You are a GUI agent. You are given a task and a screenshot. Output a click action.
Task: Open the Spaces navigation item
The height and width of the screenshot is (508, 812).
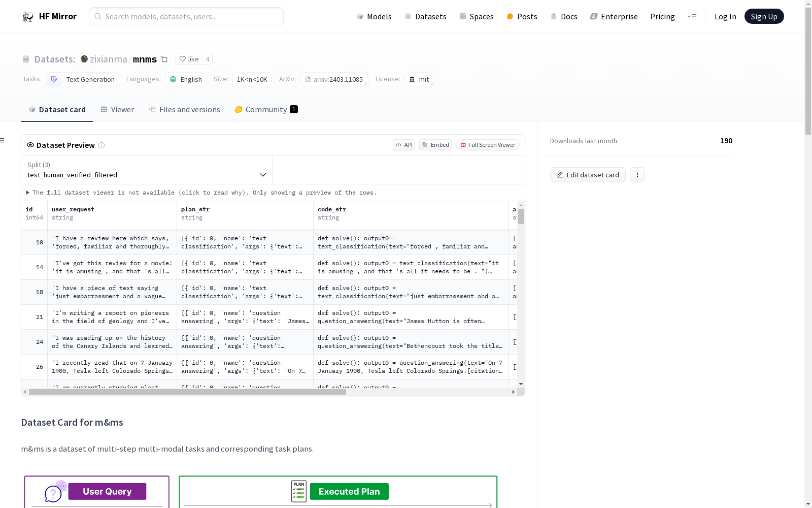477,16
